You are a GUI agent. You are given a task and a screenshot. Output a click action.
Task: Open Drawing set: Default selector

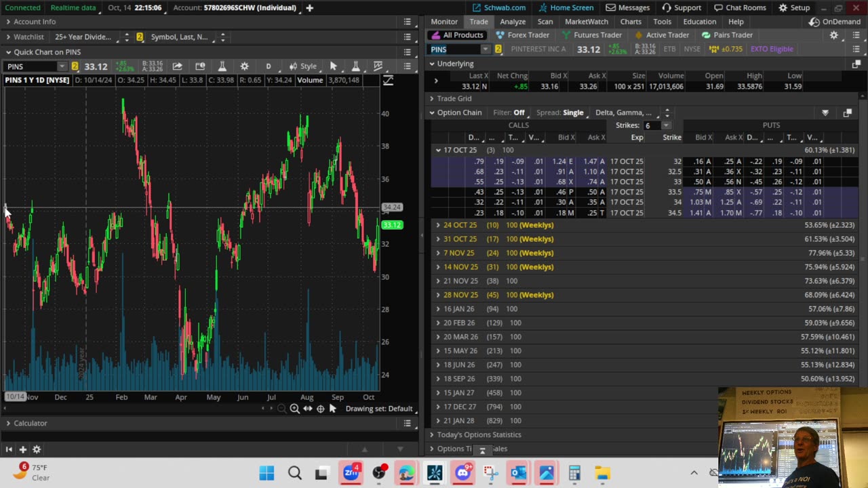[378, 409]
